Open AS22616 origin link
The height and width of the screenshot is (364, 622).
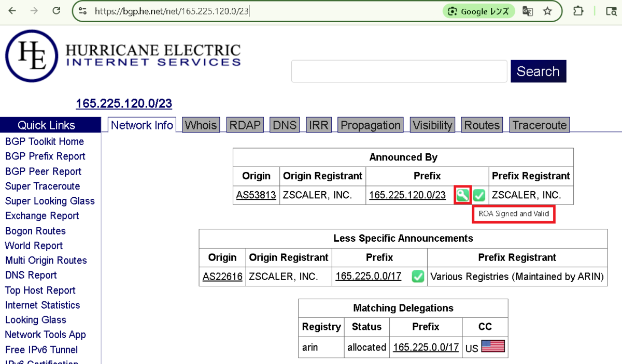click(x=222, y=276)
